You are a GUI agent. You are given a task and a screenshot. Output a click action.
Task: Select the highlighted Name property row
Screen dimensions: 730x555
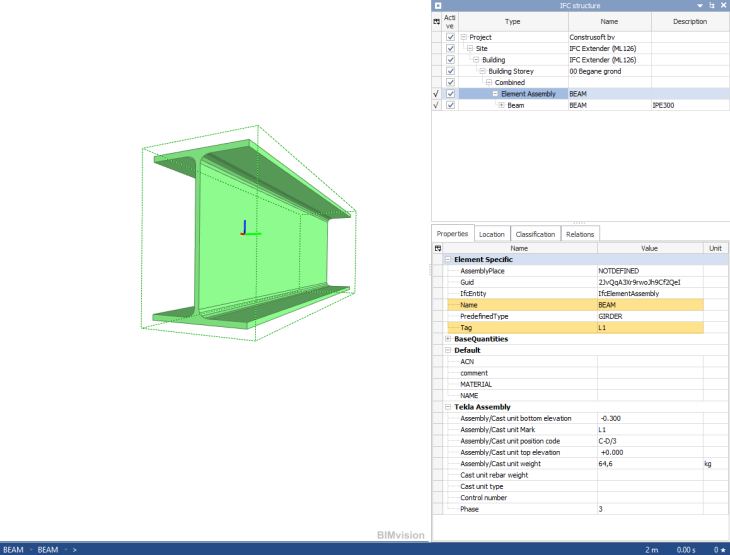coord(575,305)
